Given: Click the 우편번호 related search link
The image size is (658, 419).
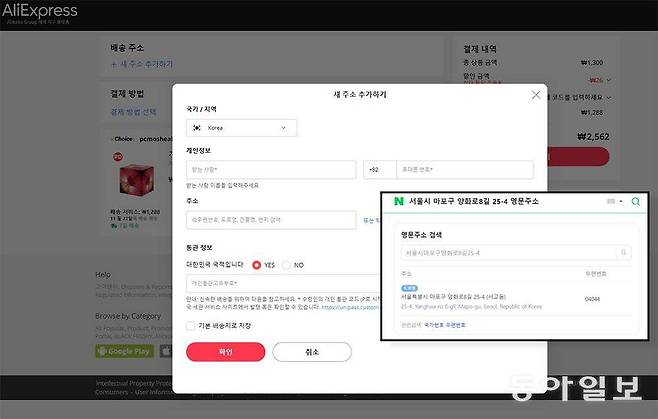Looking at the screenshot, I should (455, 325).
